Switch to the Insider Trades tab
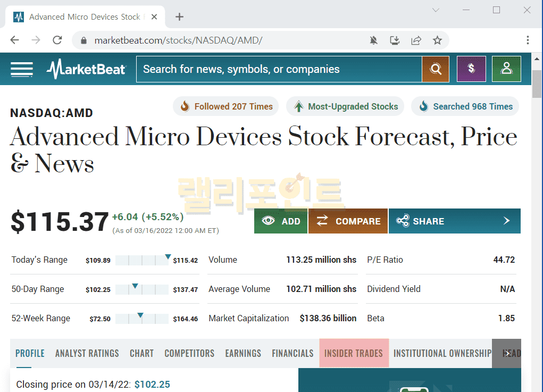Viewport: 543px width, 392px height. coord(354,353)
